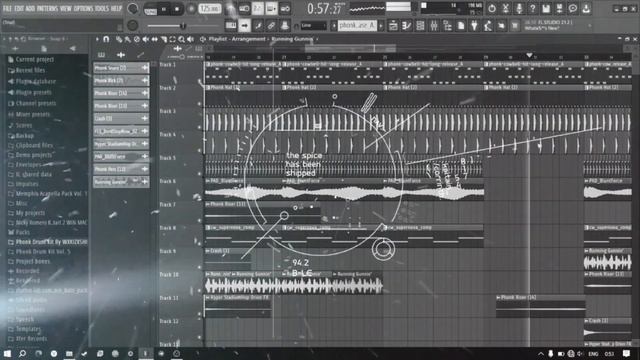640x360 pixels.
Task: Toggle the typing keyboard to piano icon
Action: coord(231,26)
